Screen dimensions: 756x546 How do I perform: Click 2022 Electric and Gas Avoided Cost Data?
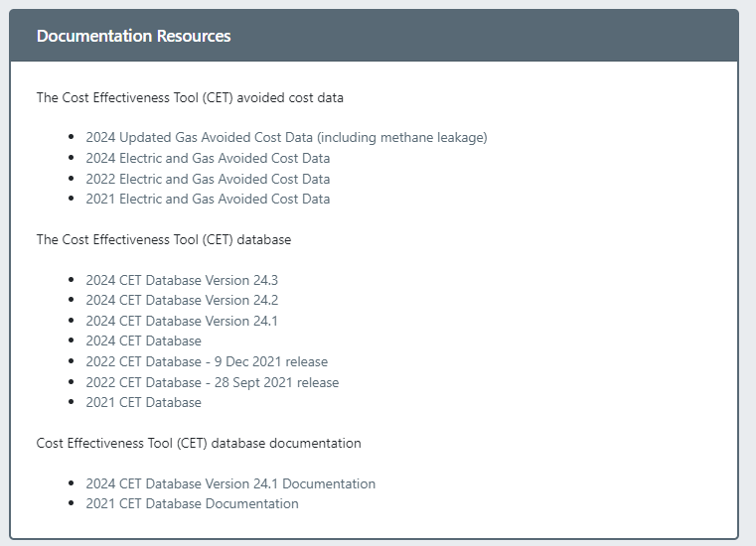208,179
